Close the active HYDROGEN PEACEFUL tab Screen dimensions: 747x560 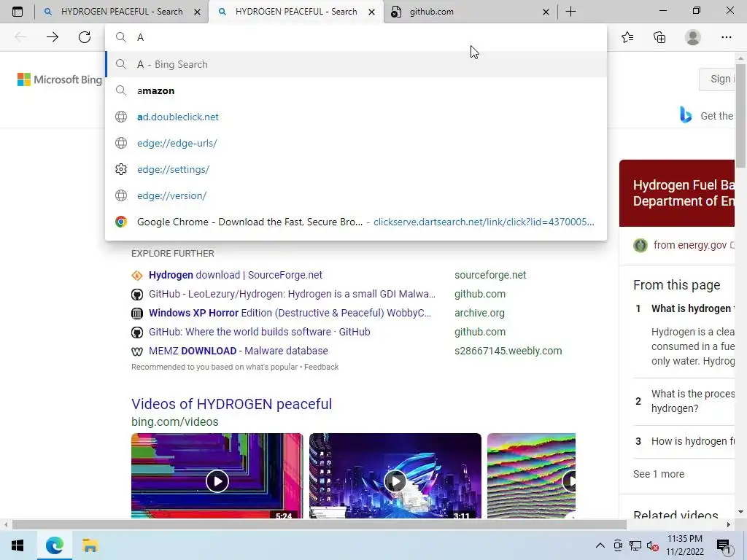(371, 12)
